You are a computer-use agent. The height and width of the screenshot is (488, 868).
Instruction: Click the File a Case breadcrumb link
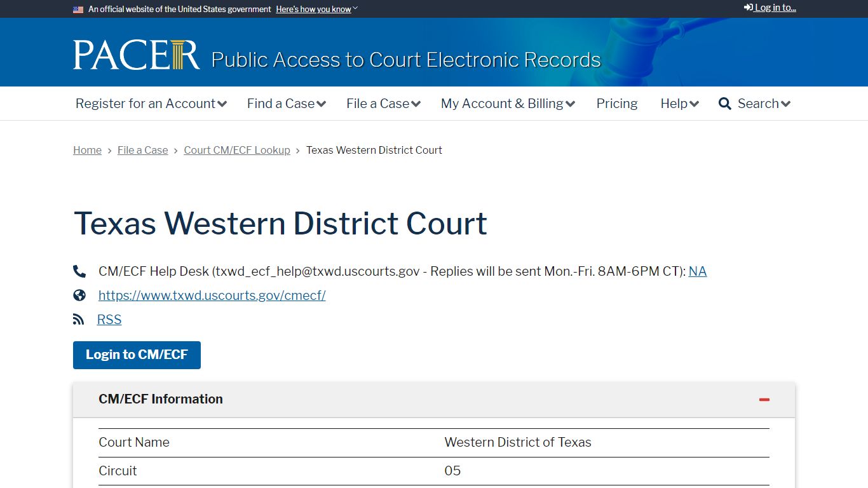coord(143,151)
